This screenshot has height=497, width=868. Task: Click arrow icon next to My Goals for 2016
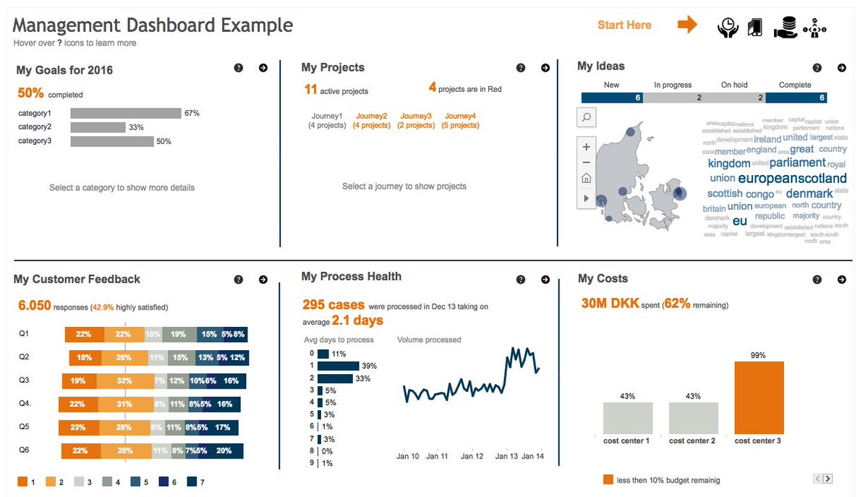coord(263,68)
